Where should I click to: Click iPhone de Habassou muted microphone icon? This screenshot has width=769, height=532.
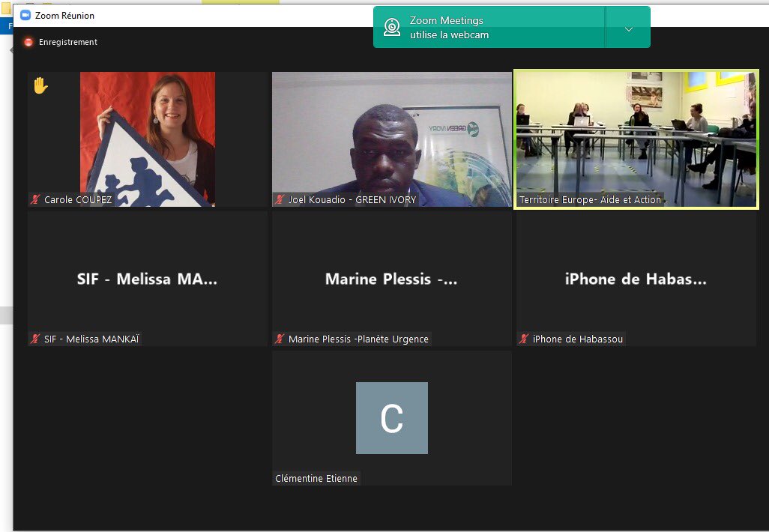point(524,339)
